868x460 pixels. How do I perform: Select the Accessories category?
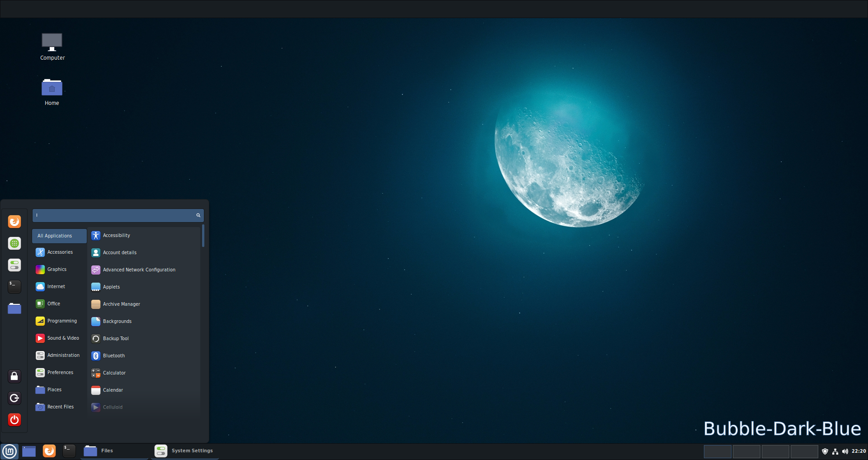59,252
